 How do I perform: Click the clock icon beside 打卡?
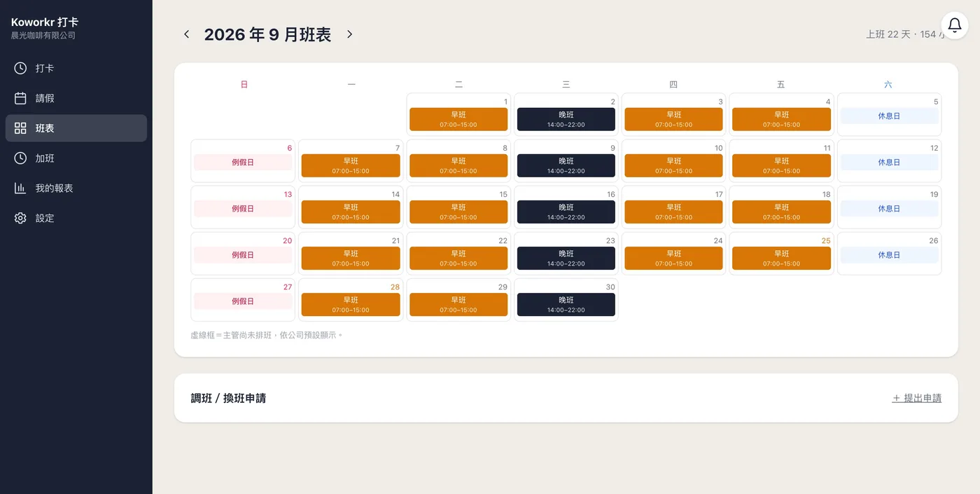tap(20, 68)
